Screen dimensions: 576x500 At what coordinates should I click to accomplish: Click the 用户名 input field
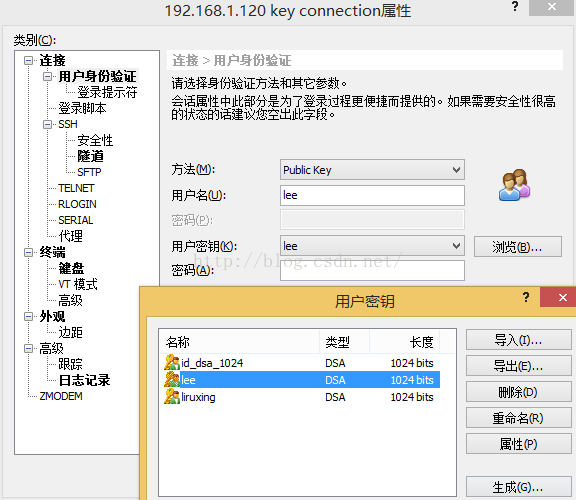(372, 195)
